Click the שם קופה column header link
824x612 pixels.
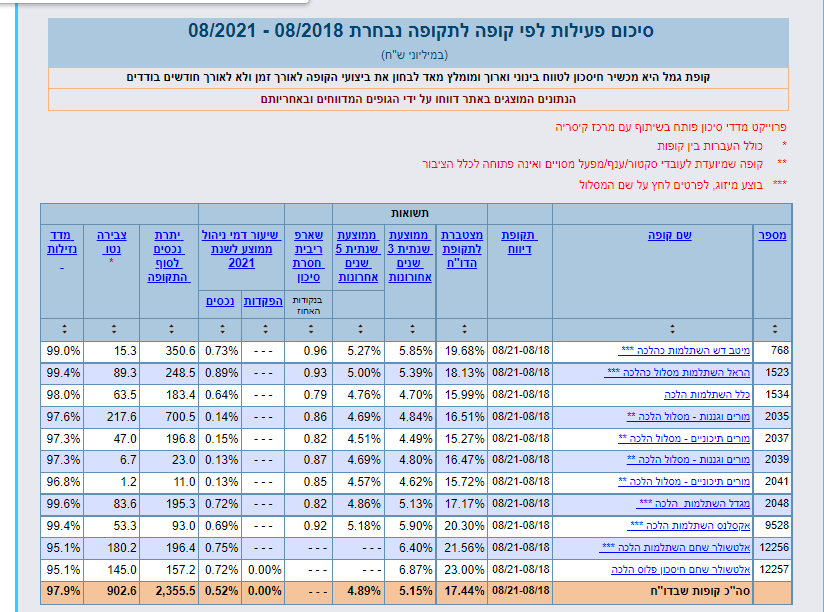(670, 235)
